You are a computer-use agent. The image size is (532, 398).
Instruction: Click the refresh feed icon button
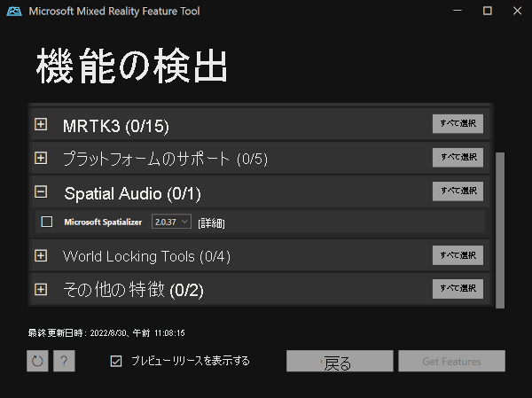pyautogui.click(x=37, y=361)
